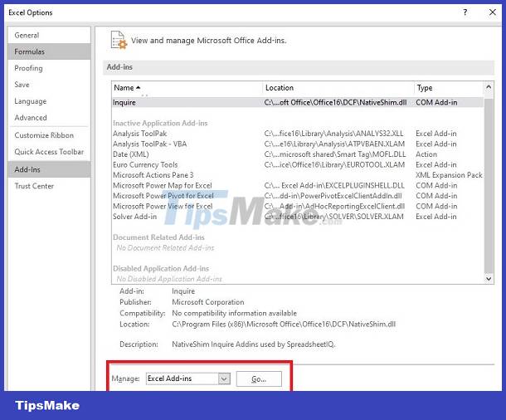Open the Manage Excel Add-ins dropdown
Screen dimensions: 506x420
[224, 378]
